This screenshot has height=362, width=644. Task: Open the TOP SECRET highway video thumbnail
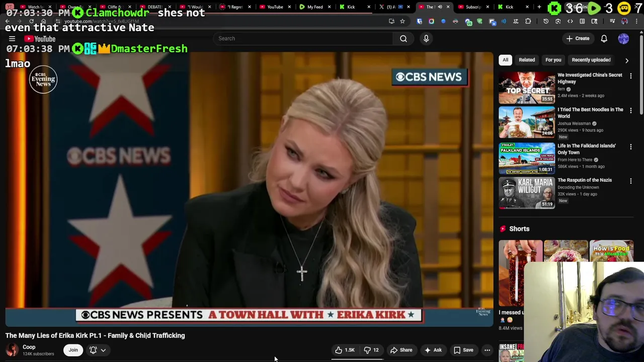527,87
